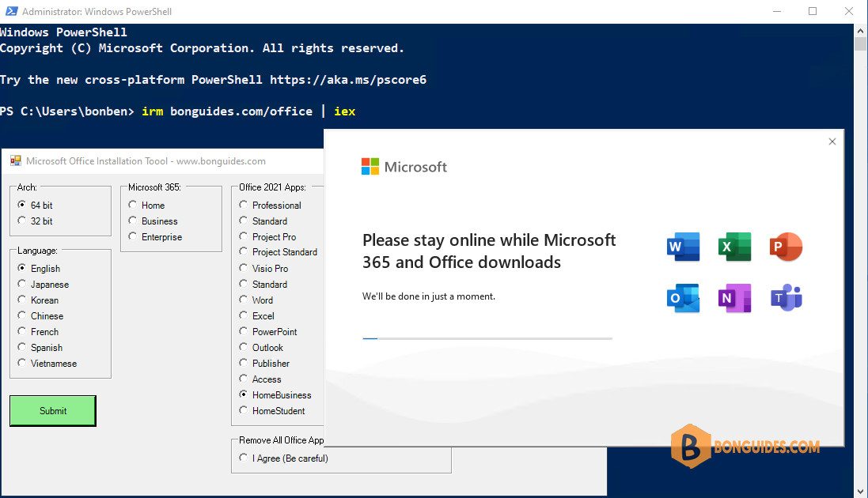Click 'bonguides.com/office' in the command line
Screen dimensions: 868x498
241,111
